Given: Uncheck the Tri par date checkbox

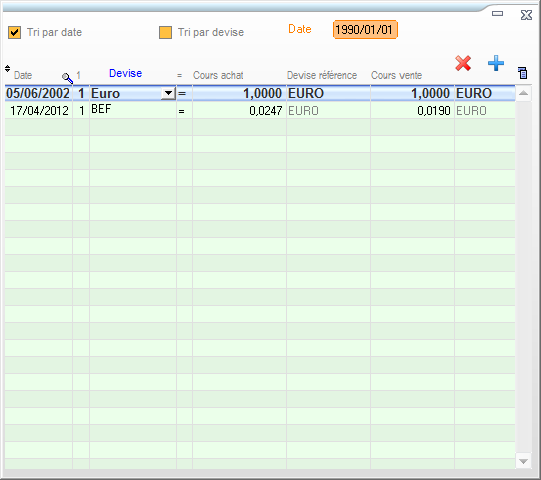Looking at the screenshot, I should point(14,32).
